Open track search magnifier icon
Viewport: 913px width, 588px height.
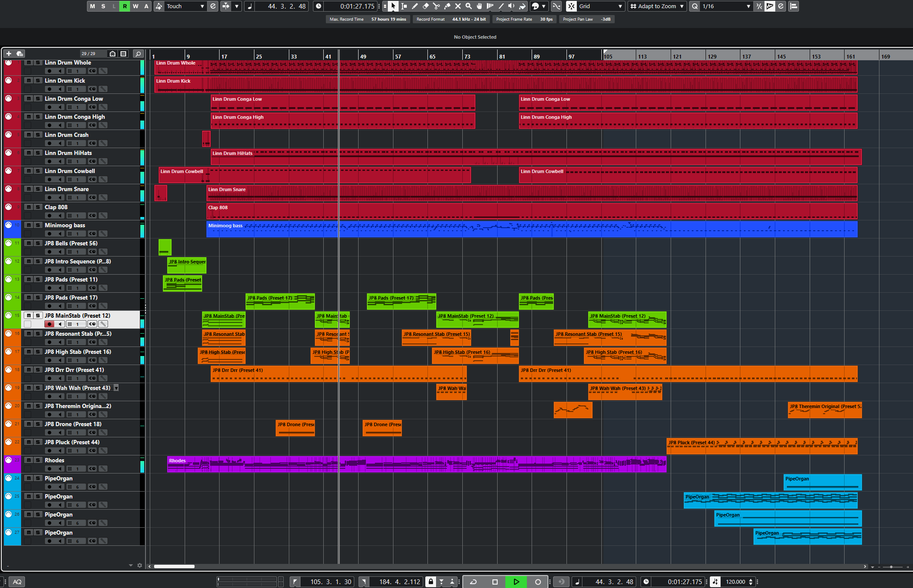(138, 54)
